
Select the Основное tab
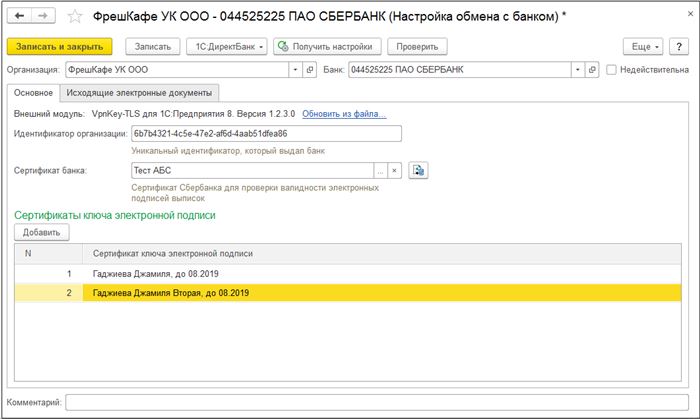coord(33,93)
